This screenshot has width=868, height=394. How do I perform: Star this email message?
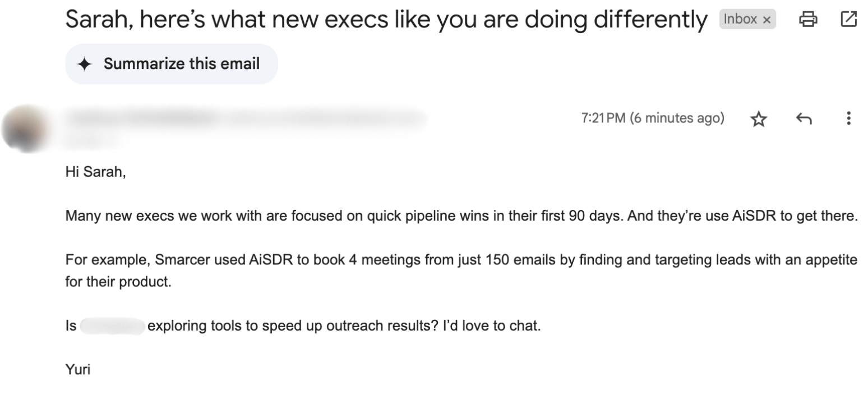pos(759,118)
